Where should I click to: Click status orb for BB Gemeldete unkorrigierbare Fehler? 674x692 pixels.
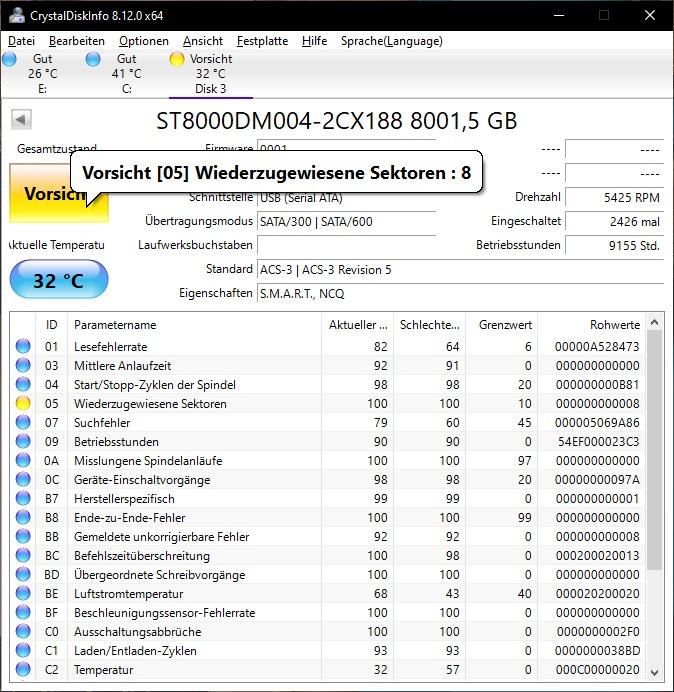tap(23, 536)
